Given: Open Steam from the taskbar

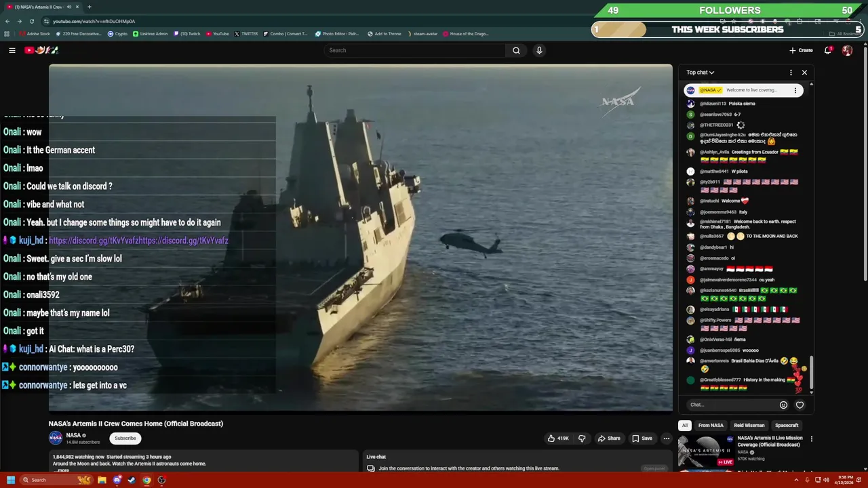Looking at the screenshot, I should tap(132, 480).
